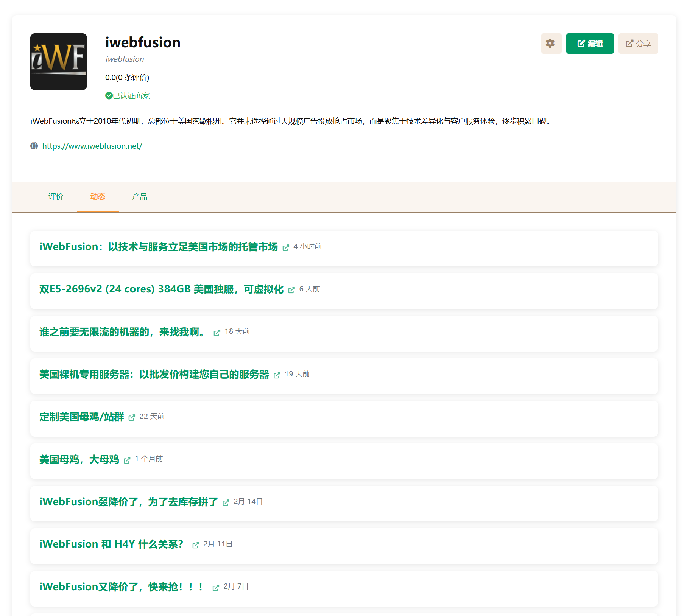Open post 美国母鸡，大母鸡
This screenshot has height=616, width=687.
coord(79,459)
